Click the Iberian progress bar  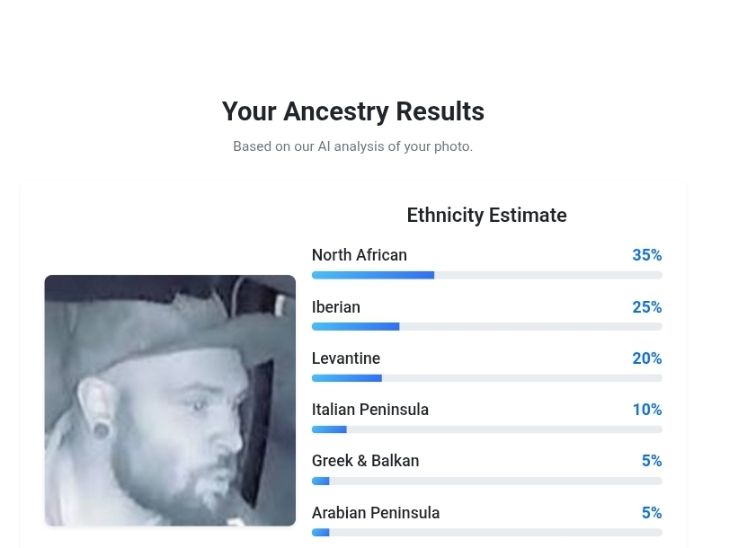(487, 327)
